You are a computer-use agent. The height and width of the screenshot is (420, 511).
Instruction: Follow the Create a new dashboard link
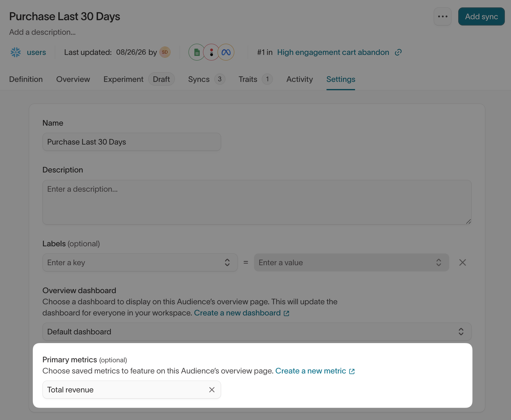tap(237, 313)
